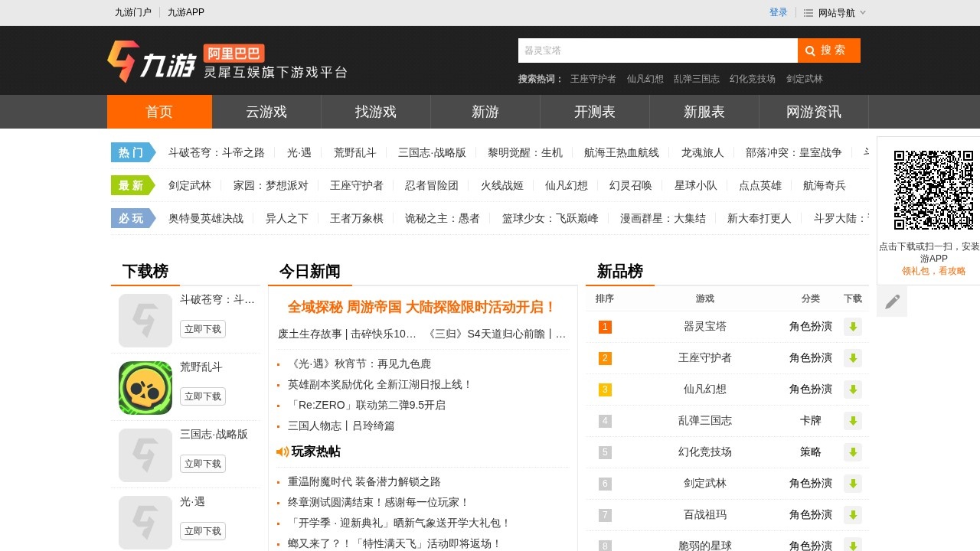Click the rank 2 badge in 新品榜
This screenshot has height=551, width=980.
point(605,358)
